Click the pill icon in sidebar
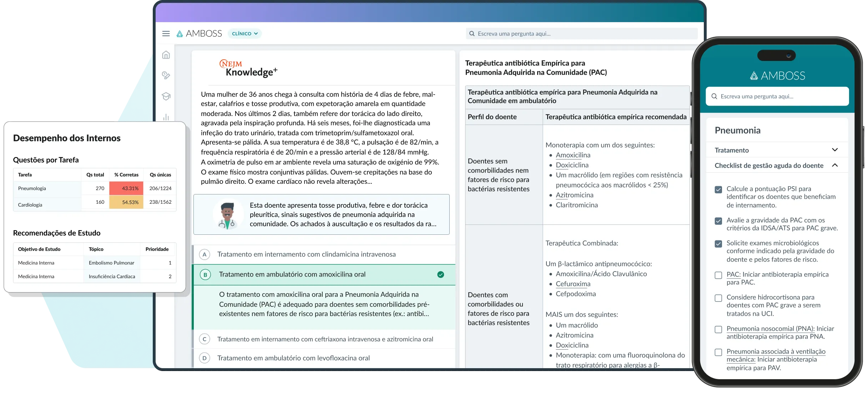Screen dimensions: 868x401 (166, 75)
